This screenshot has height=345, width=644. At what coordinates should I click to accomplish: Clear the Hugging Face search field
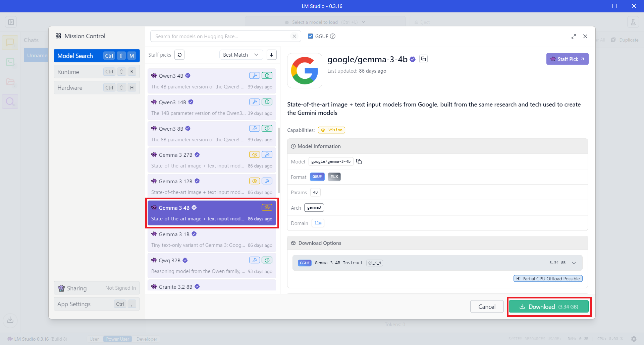[x=294, y=36]
